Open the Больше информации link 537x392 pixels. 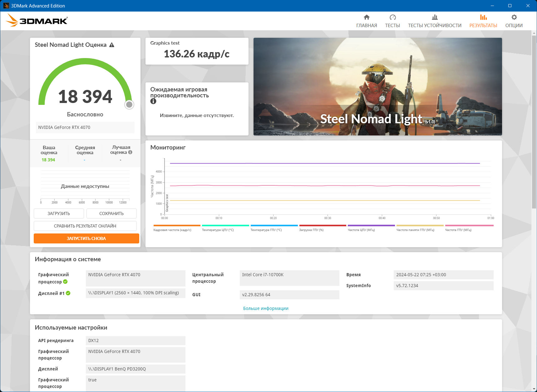(266, 308)
